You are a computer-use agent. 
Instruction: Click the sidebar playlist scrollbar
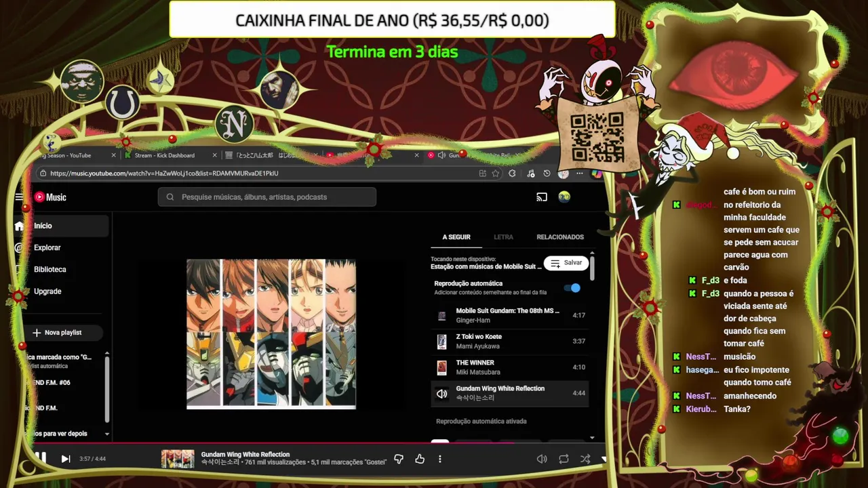pyautogui.click(x=106, y=390)
